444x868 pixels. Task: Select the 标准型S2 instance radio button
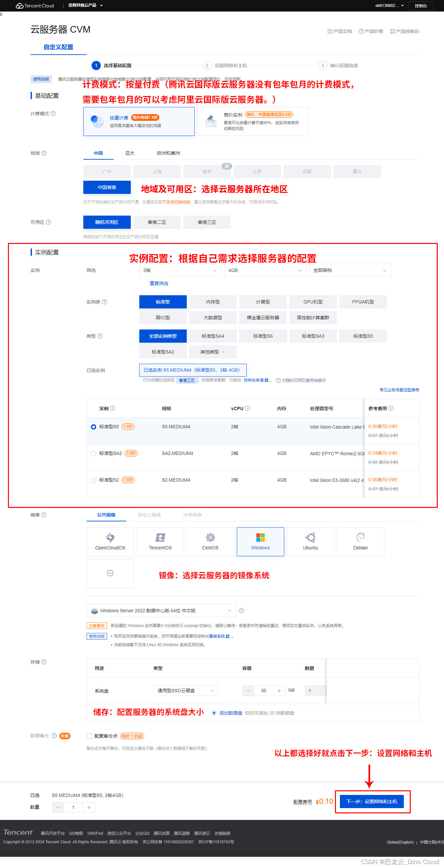tap(94, 480)
